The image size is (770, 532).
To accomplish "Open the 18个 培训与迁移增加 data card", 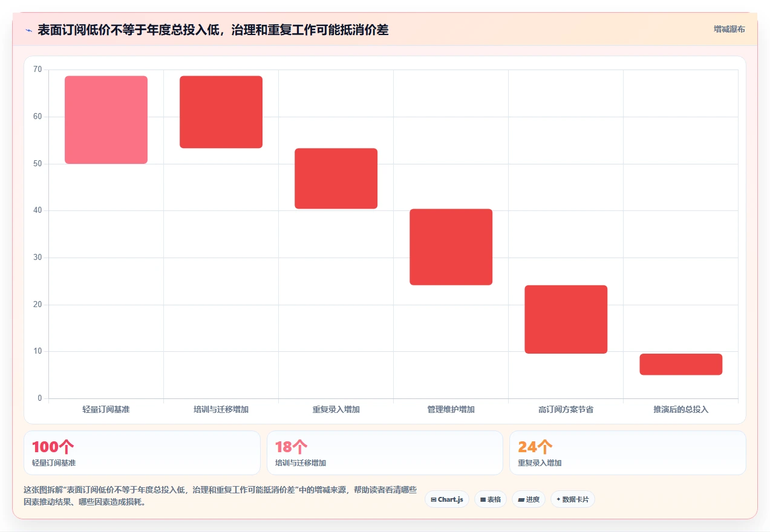I will 385,453.
